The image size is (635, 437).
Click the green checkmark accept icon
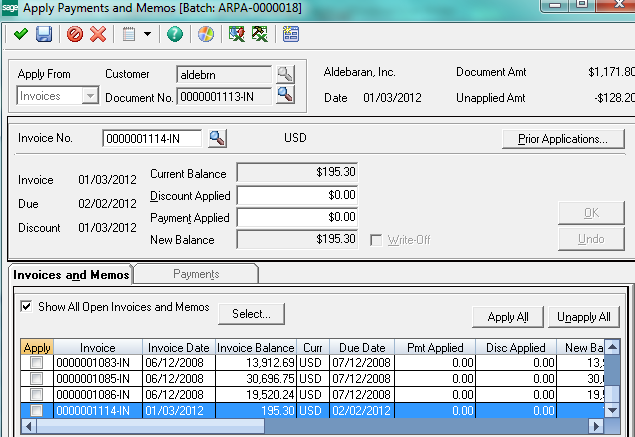point(20,34)
